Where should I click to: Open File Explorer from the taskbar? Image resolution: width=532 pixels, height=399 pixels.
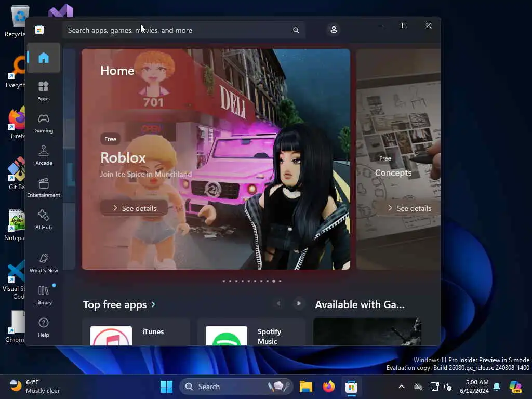pos(305,387)
